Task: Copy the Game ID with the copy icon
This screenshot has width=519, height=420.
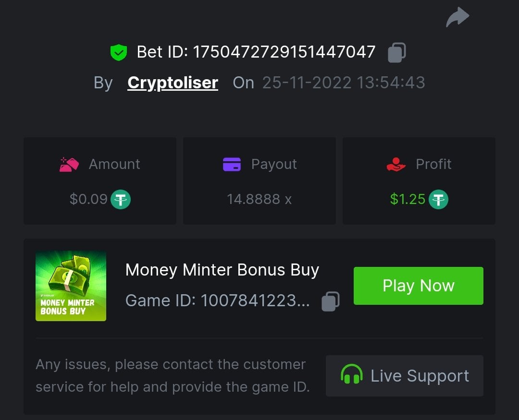Action: tap(330, 301)
